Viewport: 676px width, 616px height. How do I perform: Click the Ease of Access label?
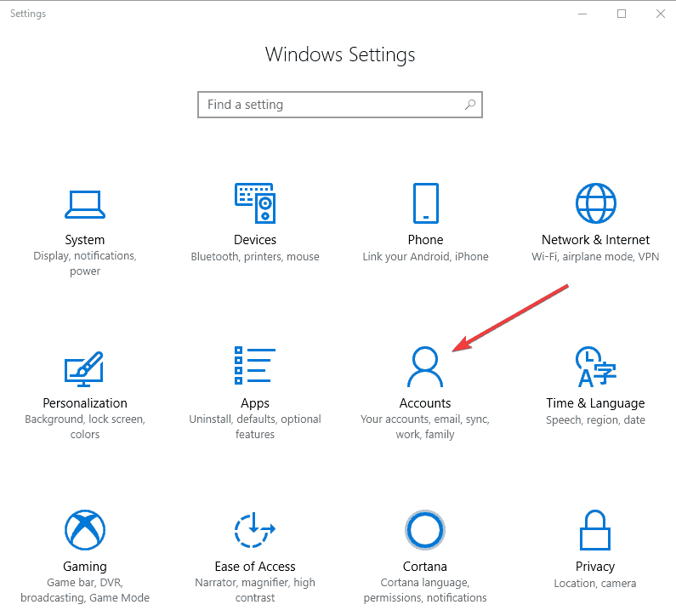[x=255, y=567]
